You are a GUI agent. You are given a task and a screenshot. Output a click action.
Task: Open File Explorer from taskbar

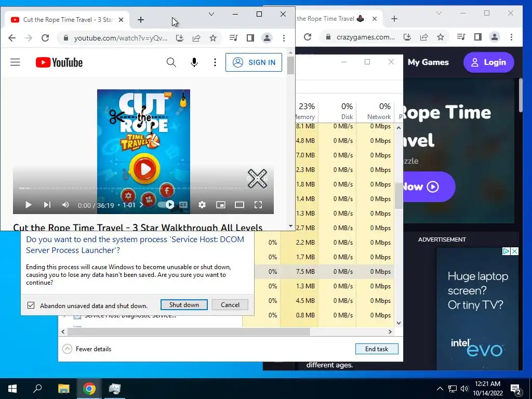pyautogui.click(x=63, y=389)
